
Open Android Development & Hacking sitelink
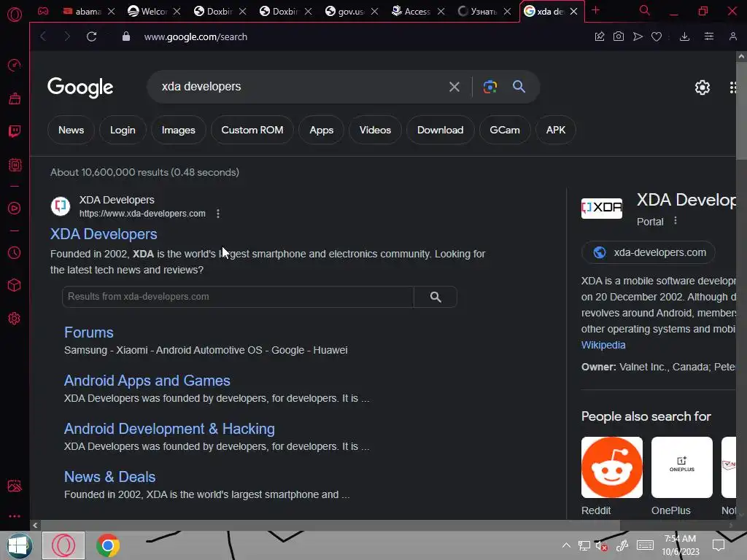169,429
